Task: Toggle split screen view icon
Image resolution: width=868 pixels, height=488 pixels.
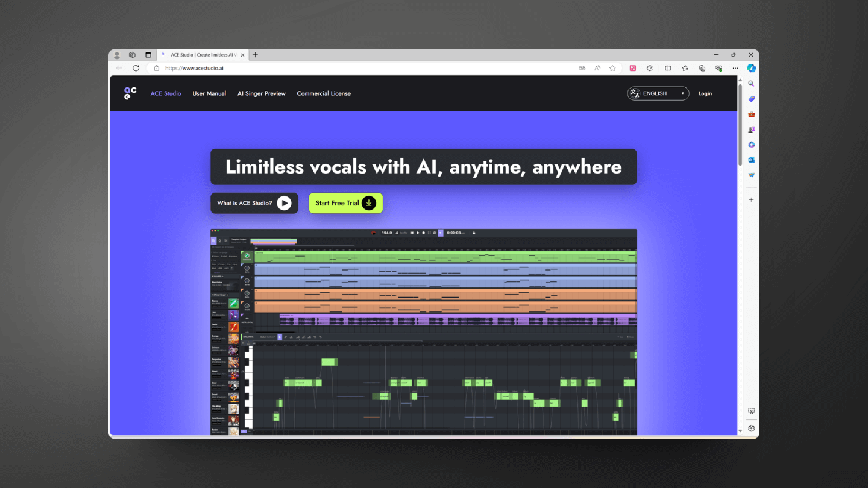Action: click(x=668, y=68)
